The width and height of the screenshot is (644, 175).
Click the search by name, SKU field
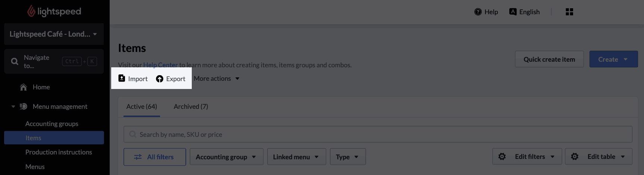[378, 134]
